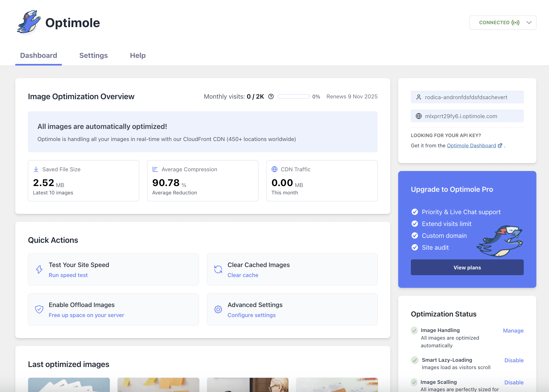Open the Run speed test link
Image resolution: width=549 pixels, height=392 pixels.
click(68, 275)
